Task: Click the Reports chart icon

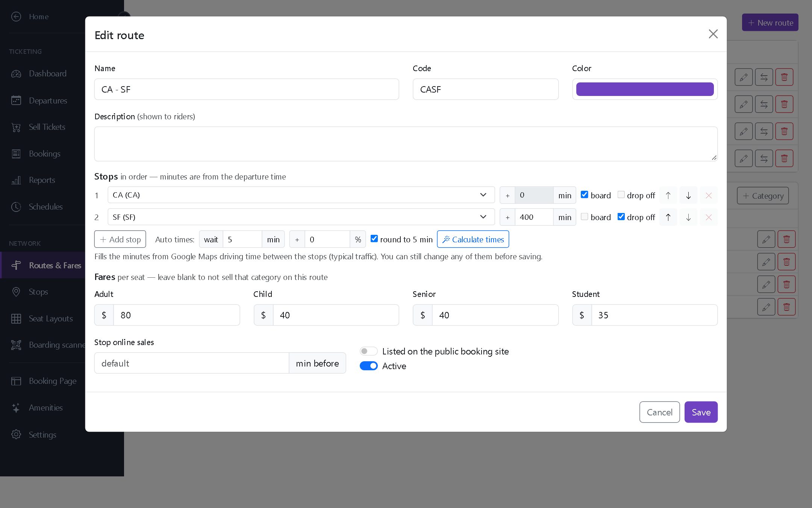Action: 16,180
